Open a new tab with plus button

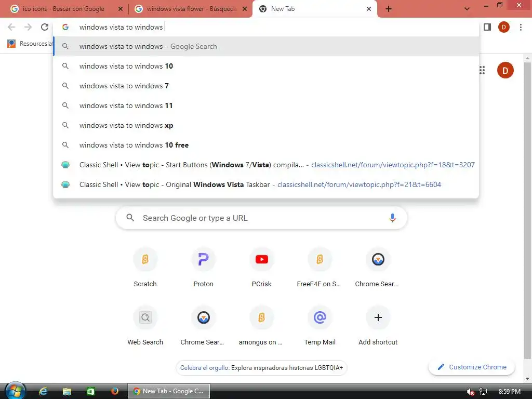coord(389,9)
